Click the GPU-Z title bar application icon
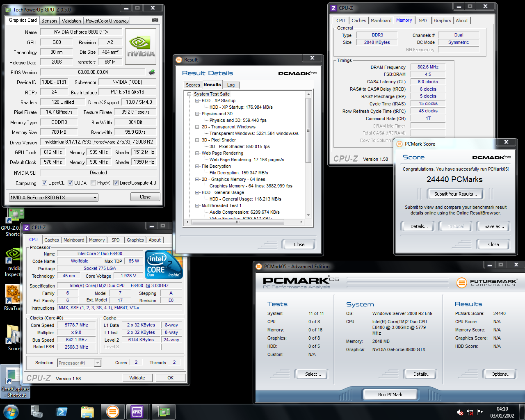Image resolution: width=525 pixels, height=420 pixels. click(8, 9)
